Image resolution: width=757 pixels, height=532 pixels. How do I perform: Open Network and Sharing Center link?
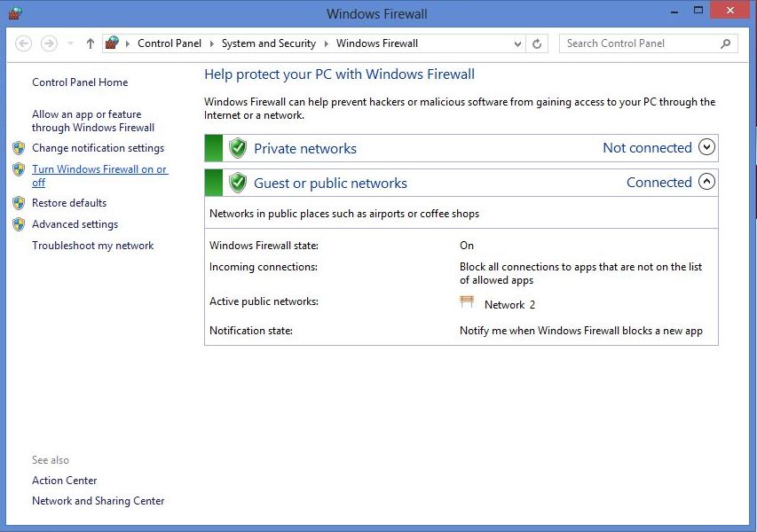click(98, 501)
